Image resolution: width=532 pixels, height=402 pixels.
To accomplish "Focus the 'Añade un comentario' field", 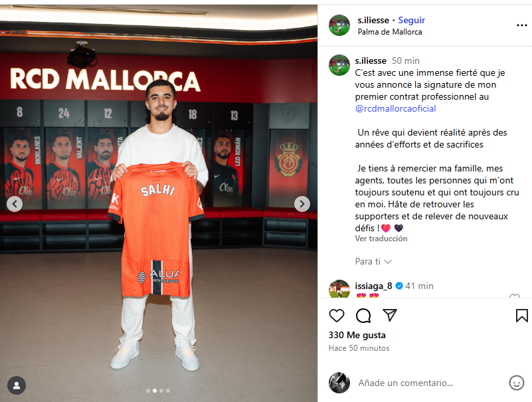I will [x=431, y=383].
